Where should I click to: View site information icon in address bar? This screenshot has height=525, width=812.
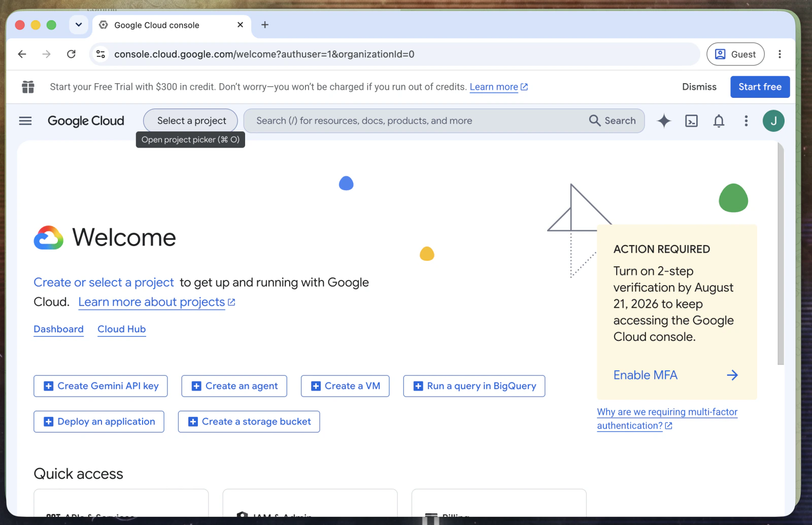coord(100,54)
